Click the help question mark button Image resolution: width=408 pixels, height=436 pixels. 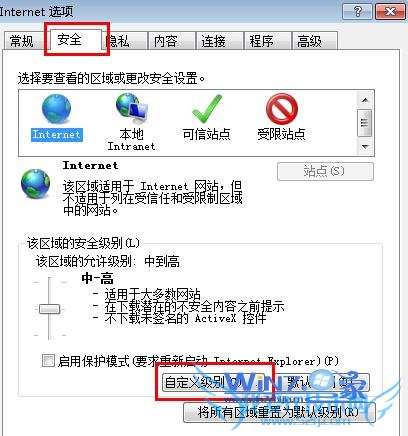pos(357,12)
